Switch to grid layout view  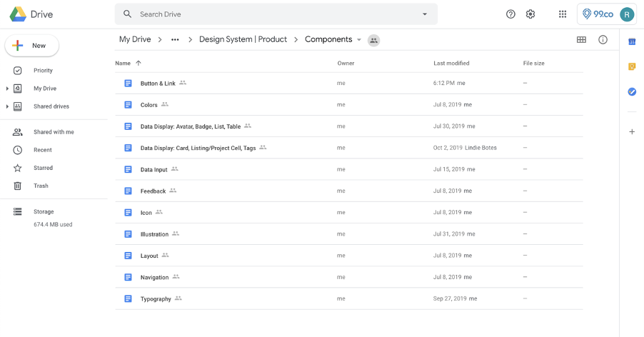tap(581, 40)
